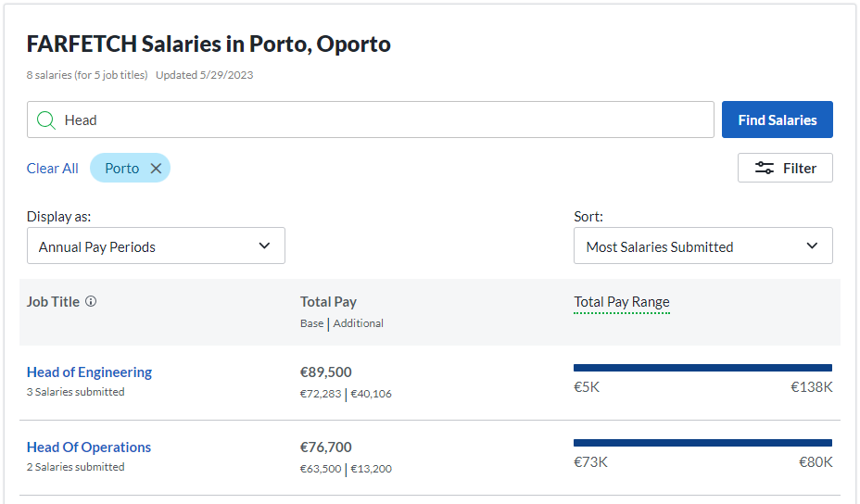This screenshot has width=860, height=504.
Task: Open the Head Of Operations link
Action: pyautogui.click(x=89, y=447)
